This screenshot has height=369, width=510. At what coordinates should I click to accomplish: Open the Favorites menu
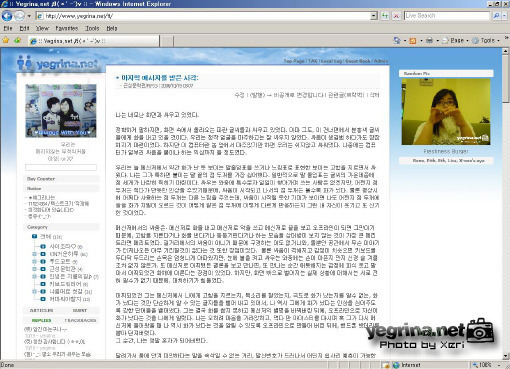(67, 28)
